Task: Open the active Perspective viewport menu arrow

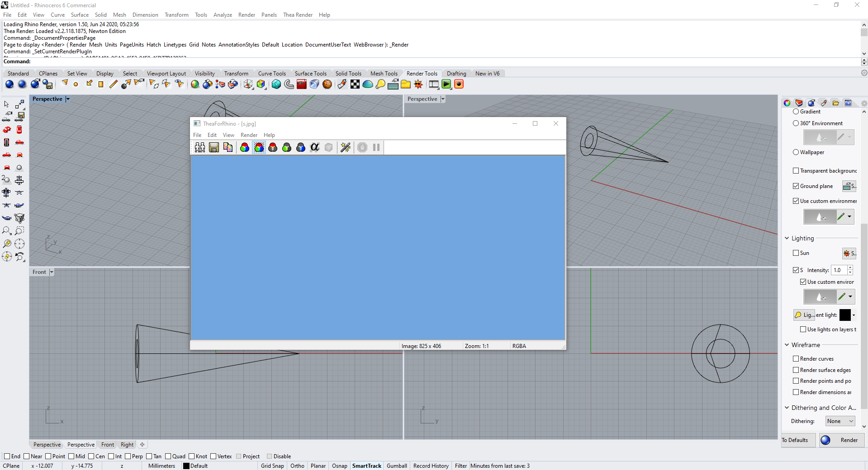Action: tap(68, 99)
